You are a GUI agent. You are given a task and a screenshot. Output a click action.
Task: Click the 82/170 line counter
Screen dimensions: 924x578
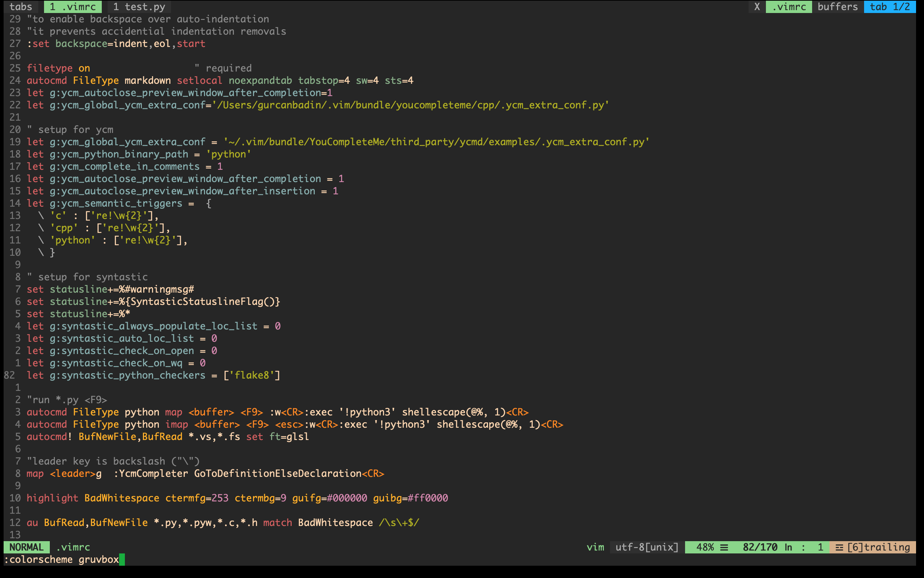pos(760,547)
